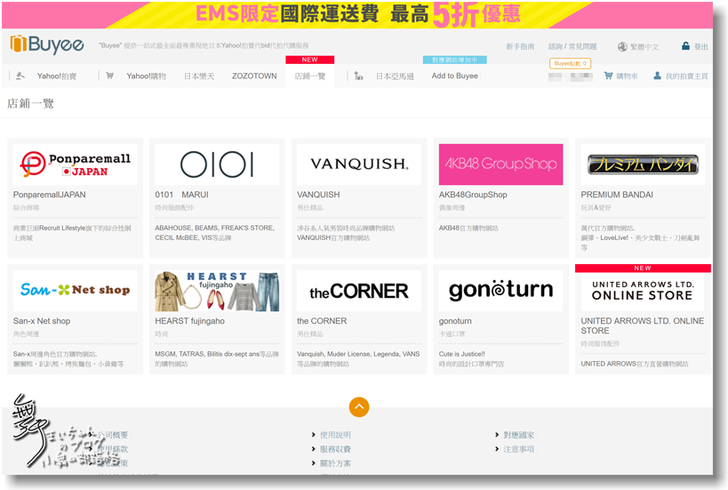Click the Buyee logo
This screenshot has height=490, width=728.
click(x=47, y=45)
